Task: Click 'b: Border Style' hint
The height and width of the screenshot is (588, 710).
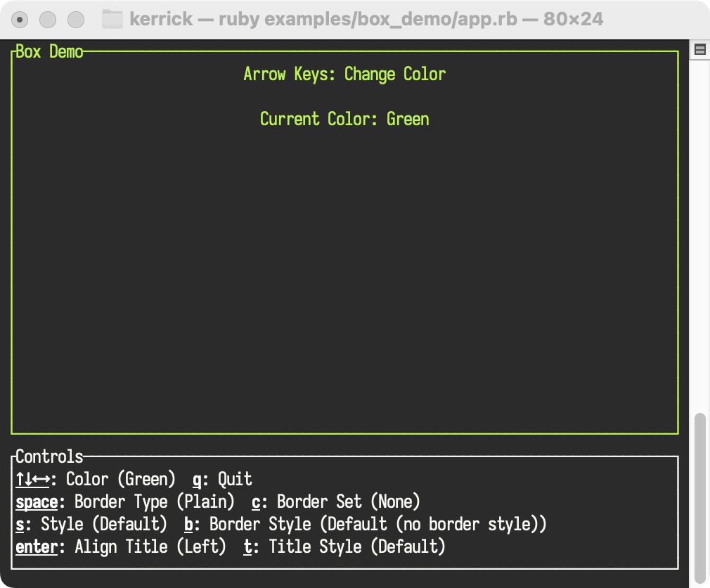Action: (366, 525)
